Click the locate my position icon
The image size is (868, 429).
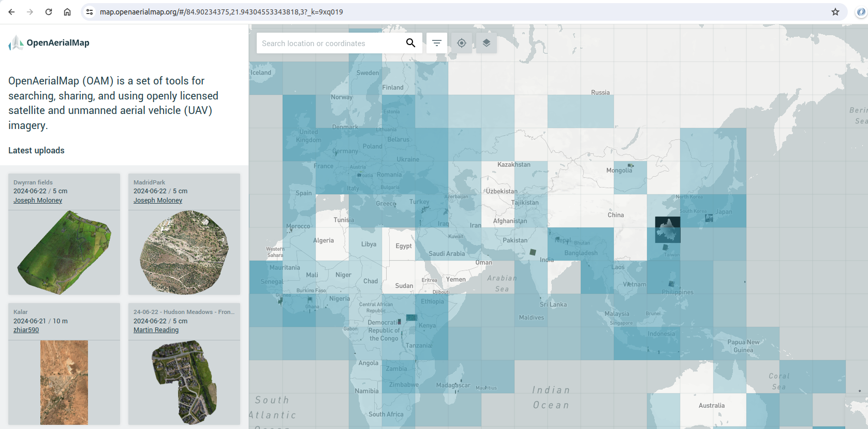click(462, 43)
